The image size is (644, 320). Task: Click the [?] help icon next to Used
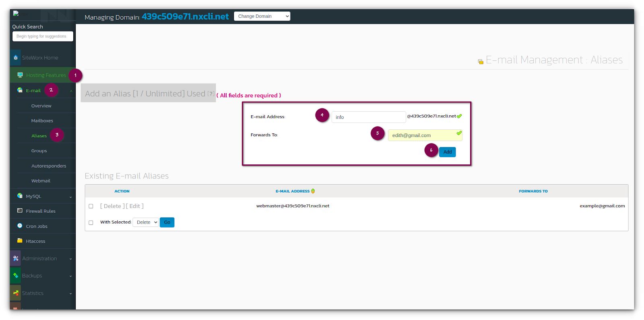pyautogui.click(x=211, y=94)
